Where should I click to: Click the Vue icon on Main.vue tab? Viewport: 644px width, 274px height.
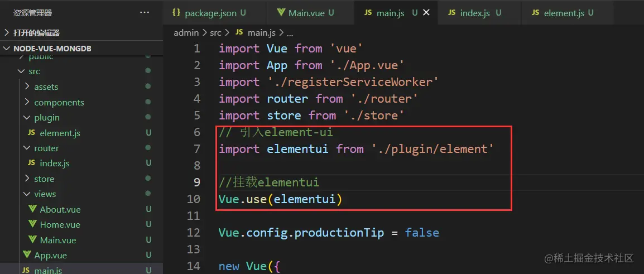point(281,13)
